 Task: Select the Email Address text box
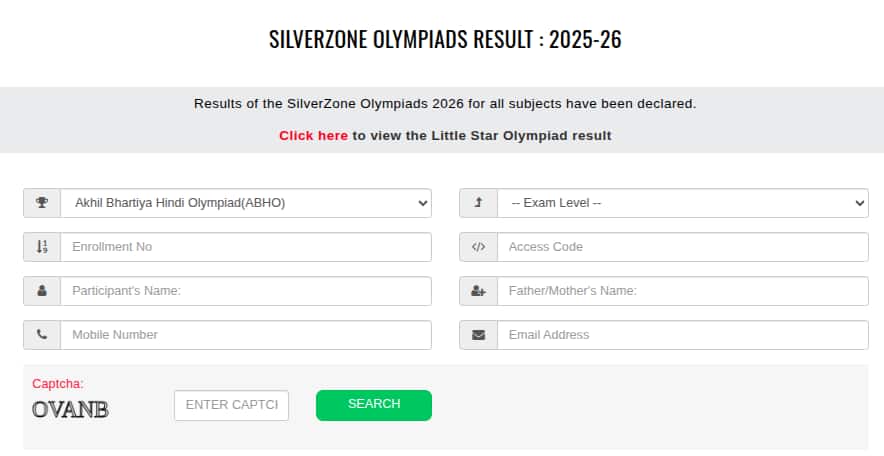pos(682,335)
